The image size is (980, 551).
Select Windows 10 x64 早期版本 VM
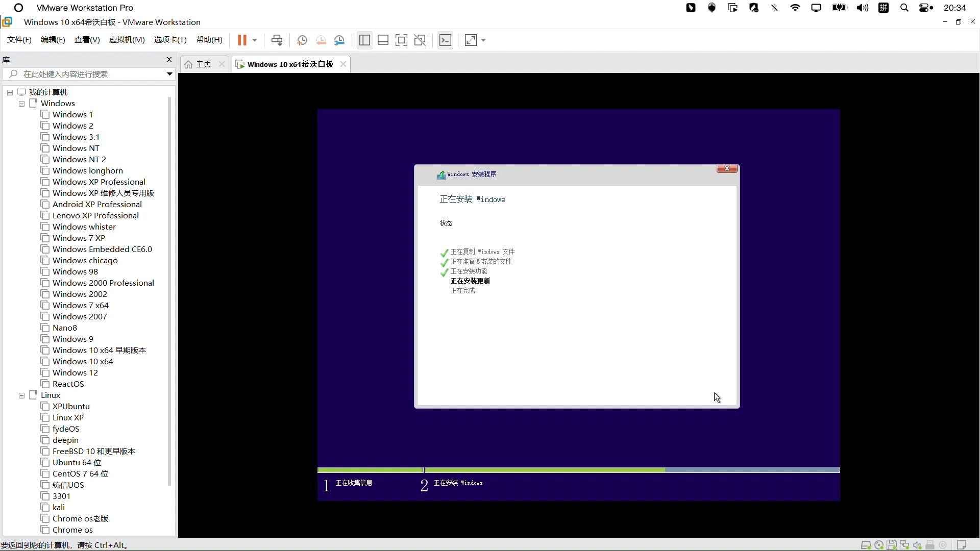click(x=100, y=350)
